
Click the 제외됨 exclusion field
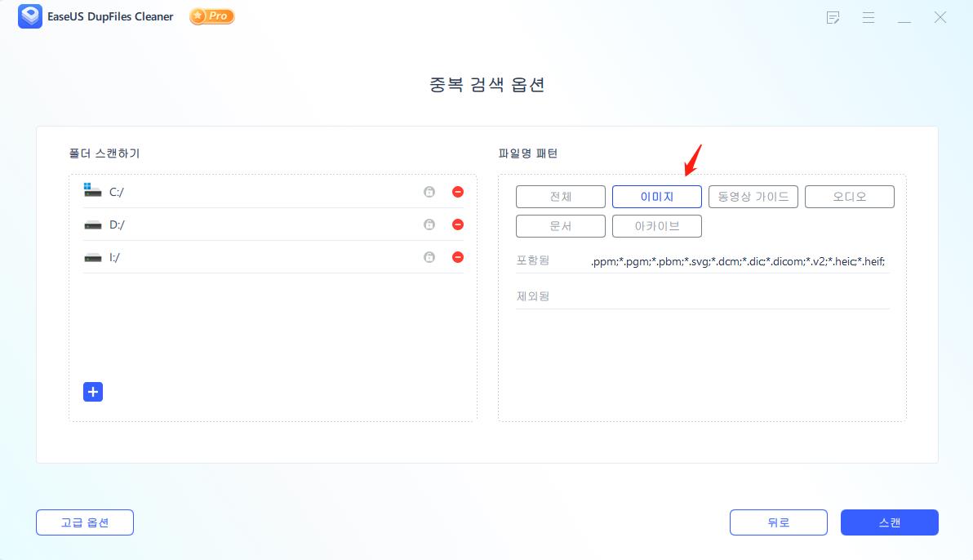pyautogui.click(x=735, y=296)
